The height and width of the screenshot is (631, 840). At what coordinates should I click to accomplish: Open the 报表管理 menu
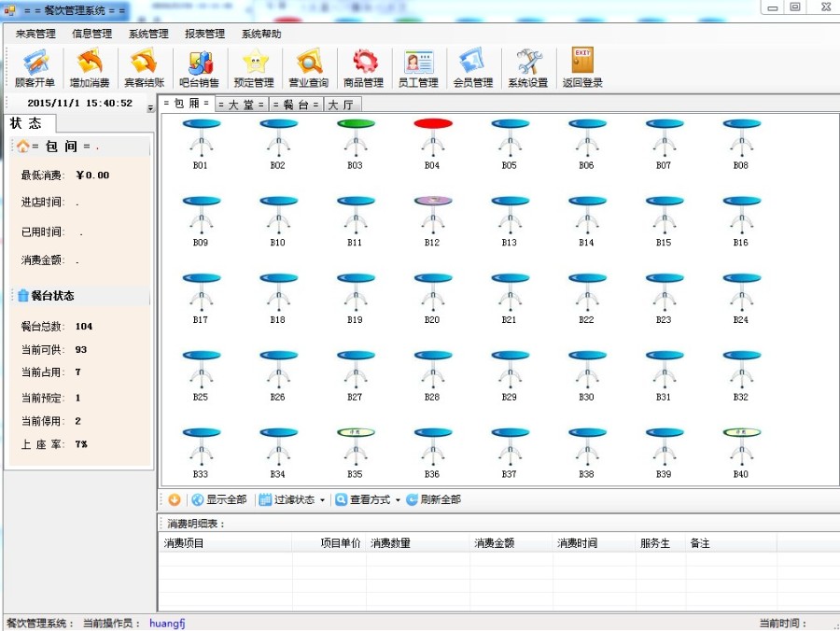pyautogui.click(x=204, y=33)
